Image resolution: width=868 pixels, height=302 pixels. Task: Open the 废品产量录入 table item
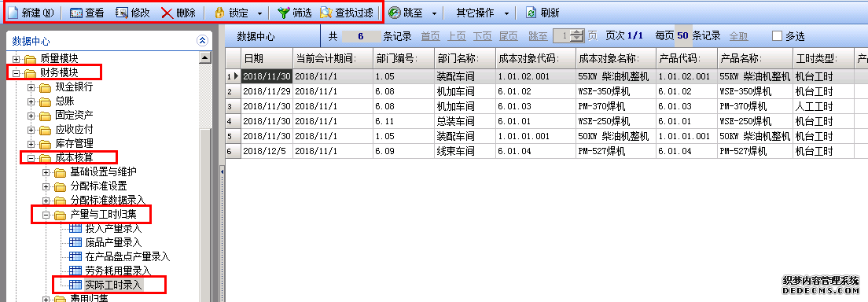105,243
